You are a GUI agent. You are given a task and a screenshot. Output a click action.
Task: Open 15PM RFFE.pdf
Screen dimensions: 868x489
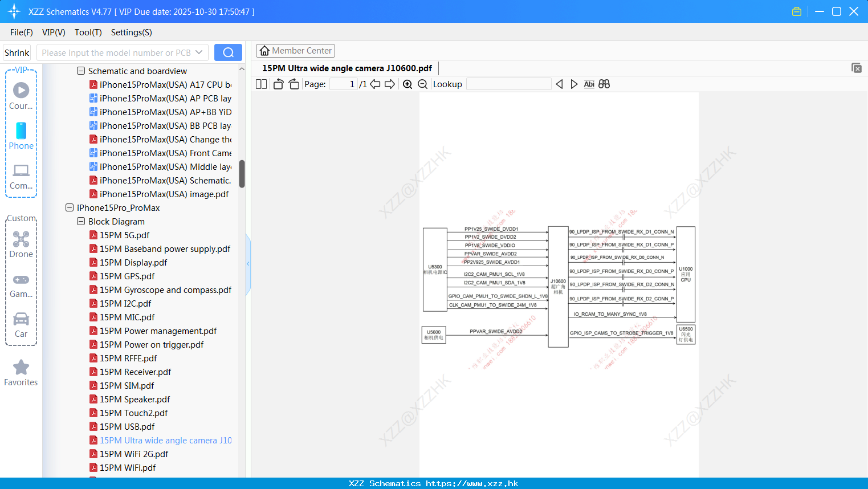click(x=123, y=358)
